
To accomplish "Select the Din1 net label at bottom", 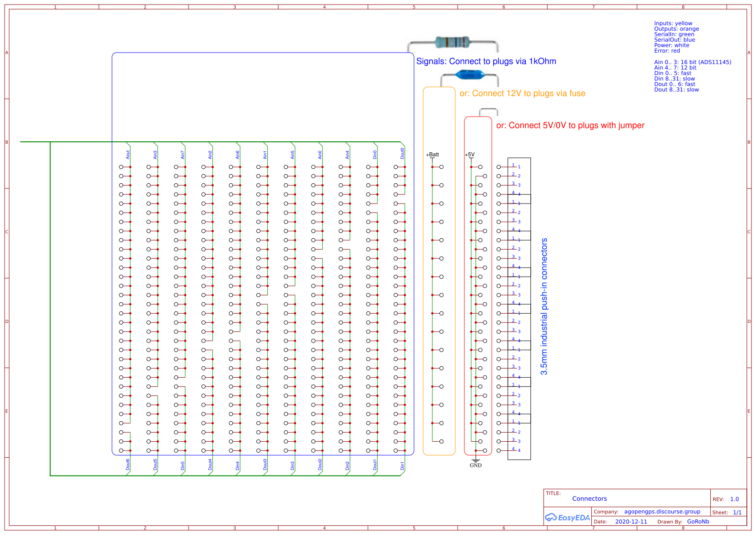I will coord(402,465).
